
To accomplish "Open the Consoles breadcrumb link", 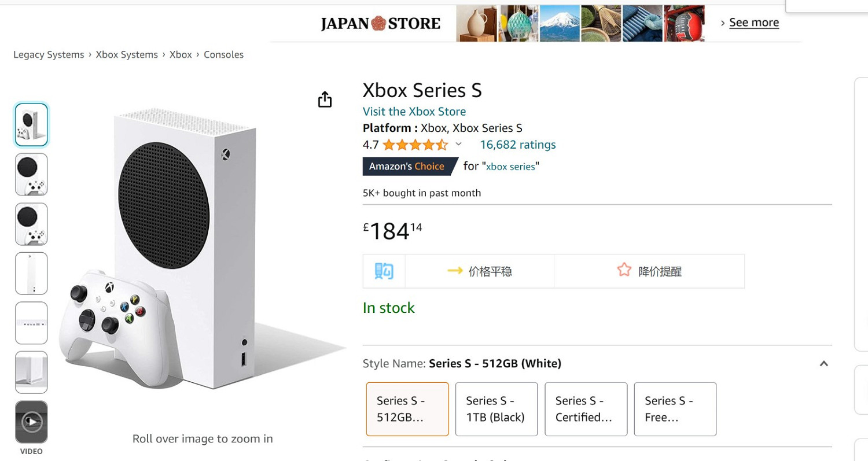I will coord(223,54).
